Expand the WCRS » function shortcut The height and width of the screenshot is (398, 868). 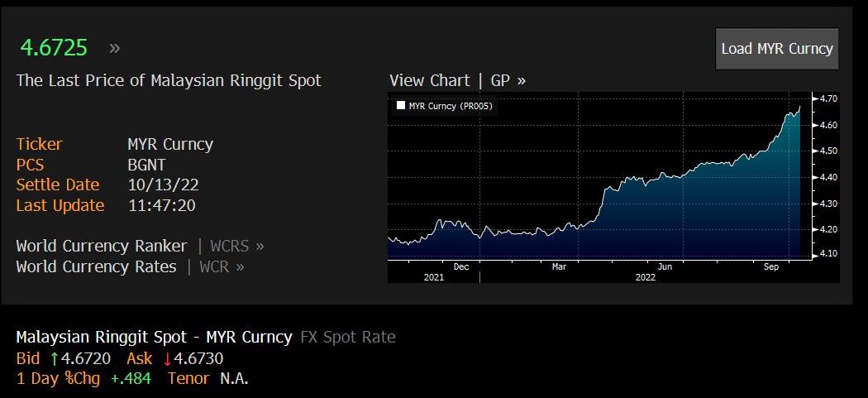click(237, 246)
